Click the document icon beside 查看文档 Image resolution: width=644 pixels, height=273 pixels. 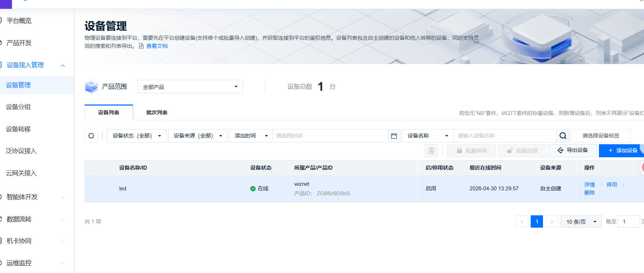tap(141, 46)
